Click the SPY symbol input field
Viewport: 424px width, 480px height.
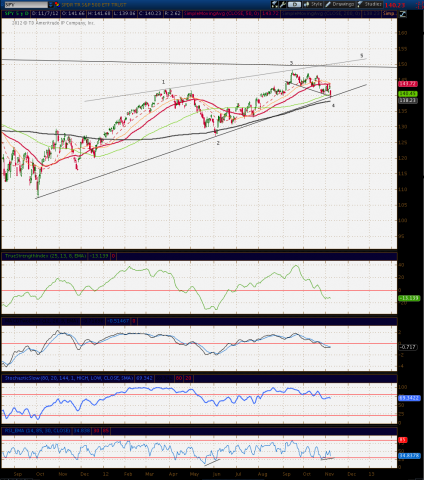(26, 5)
